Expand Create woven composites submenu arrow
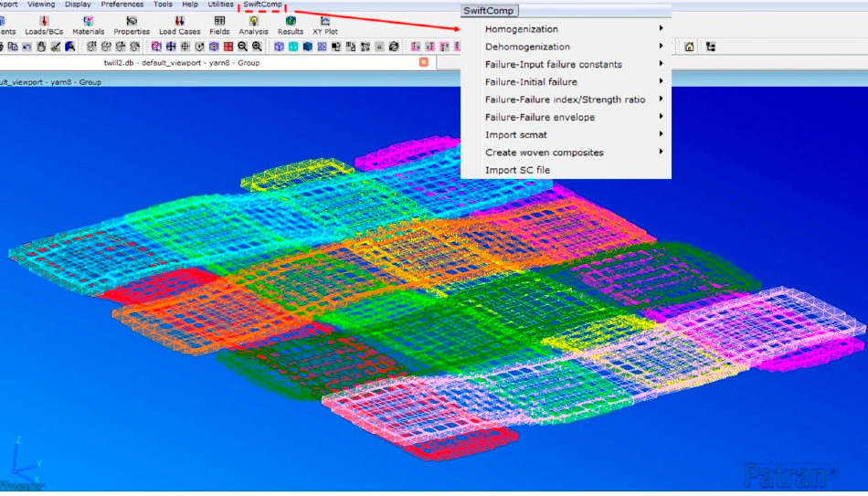The width and height of the screenshot is (868, 496). [661, 152]
